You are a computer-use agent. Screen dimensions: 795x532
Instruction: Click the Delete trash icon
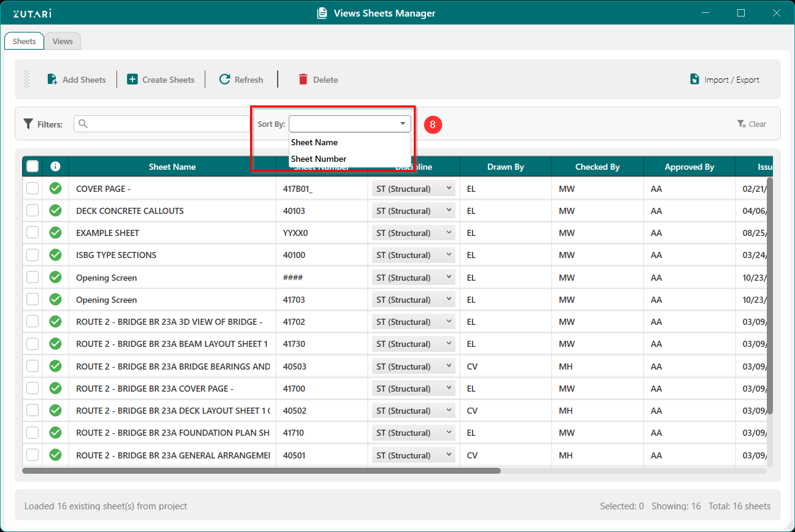[x=303, y=79]
